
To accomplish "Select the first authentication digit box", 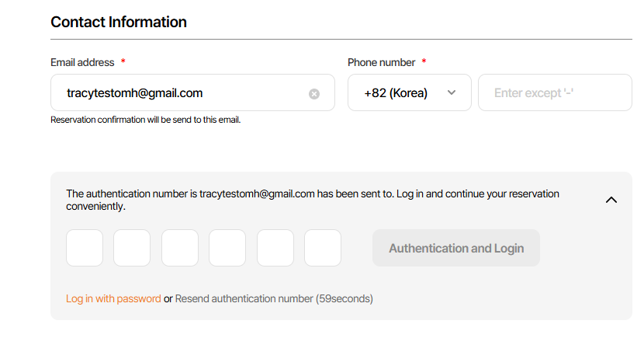I will (x=85, y=248).
